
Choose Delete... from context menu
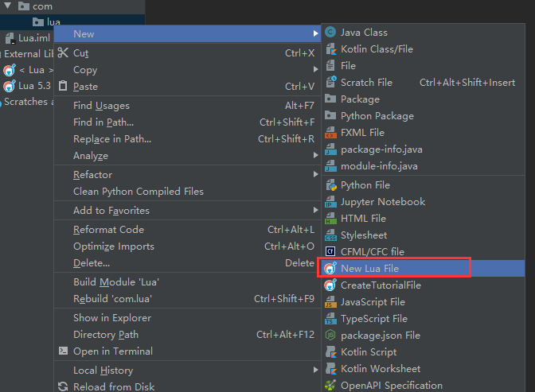188,263
